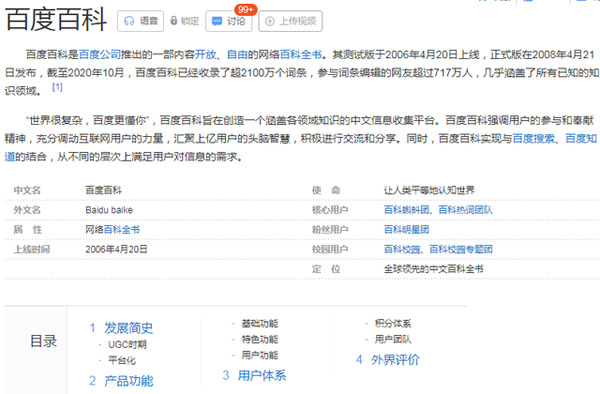
Task: Click the Baidu baike value text
Action: coord(109,210)
